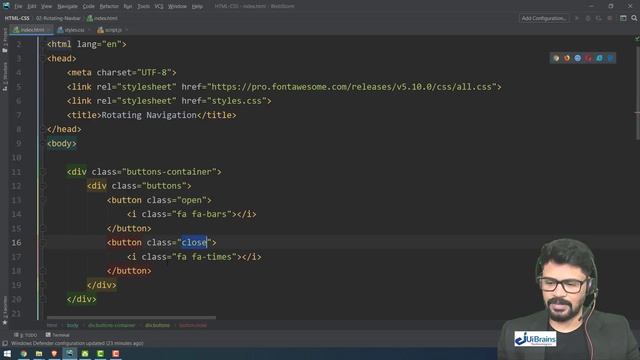Image resolution: width=640 pixels, height=360 pixels.
Task: Click Windows Defender status bar message
Action: [x=77, y=344]
